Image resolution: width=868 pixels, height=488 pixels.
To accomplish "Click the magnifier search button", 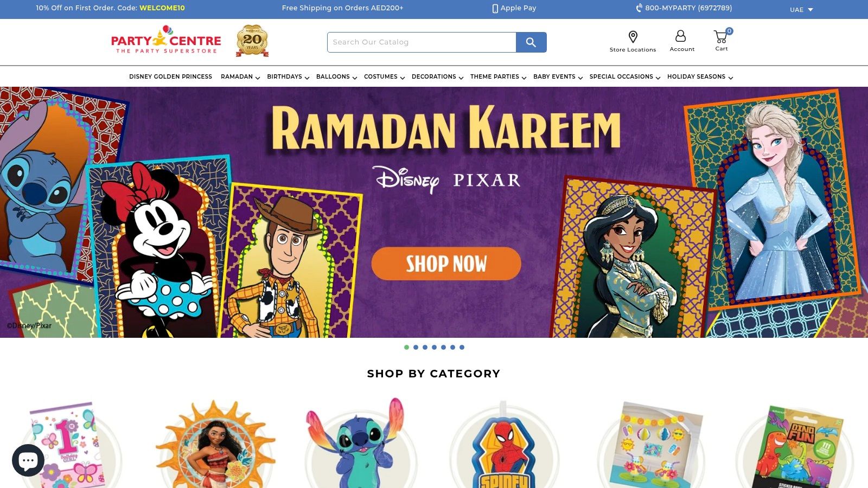I will (x=531, y=42).
